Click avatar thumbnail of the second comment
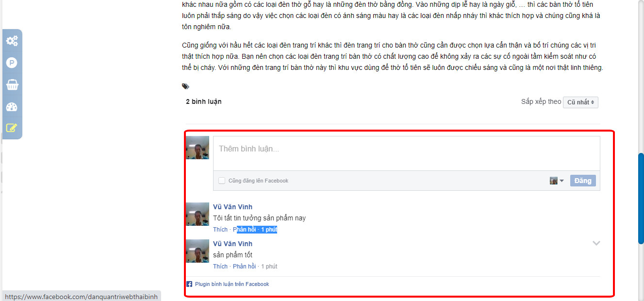 click(198, 251)
